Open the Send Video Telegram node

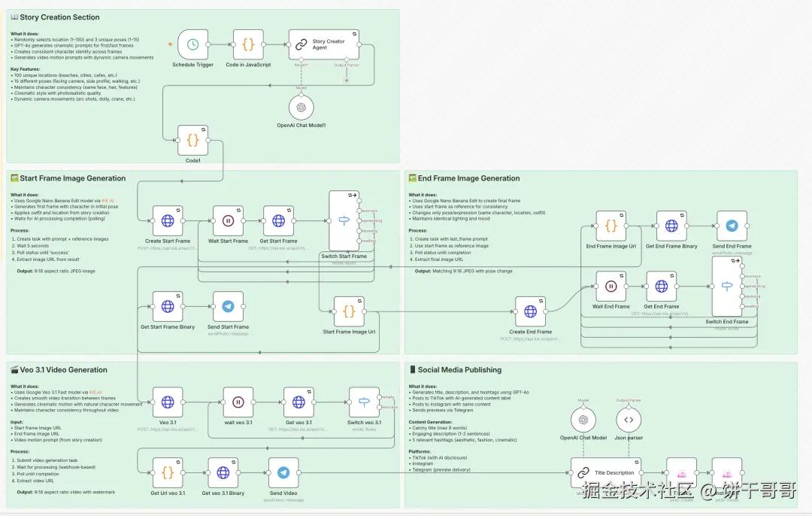point(283,472)
